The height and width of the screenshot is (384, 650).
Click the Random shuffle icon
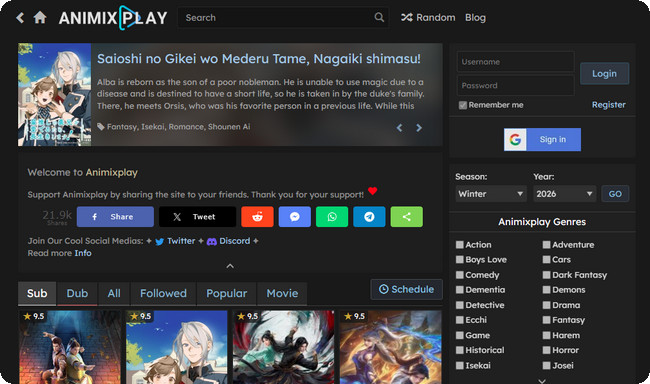click(406, 17)
